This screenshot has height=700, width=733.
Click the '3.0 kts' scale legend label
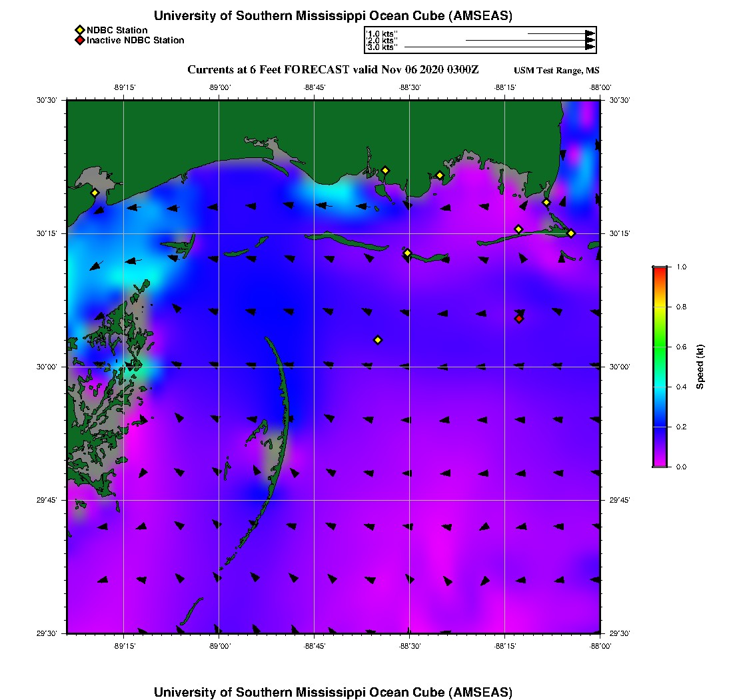382,47
